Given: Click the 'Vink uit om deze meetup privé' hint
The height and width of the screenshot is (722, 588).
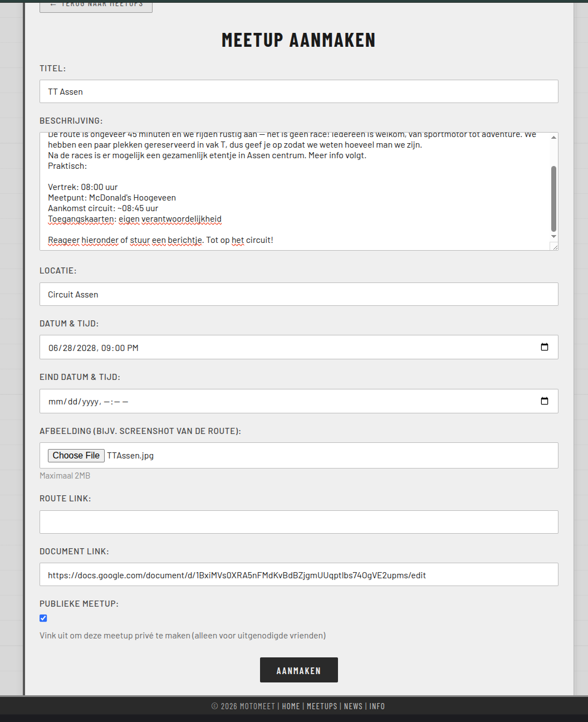Looking at the screenshot, I should 183,636.
